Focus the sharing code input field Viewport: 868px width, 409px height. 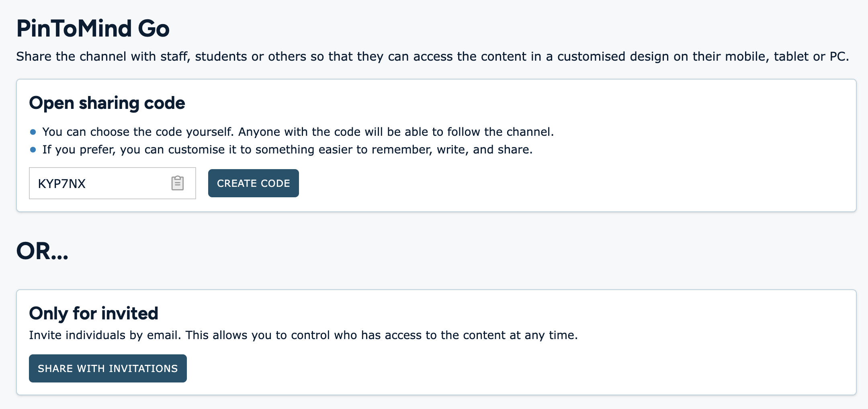click(113, 183)
